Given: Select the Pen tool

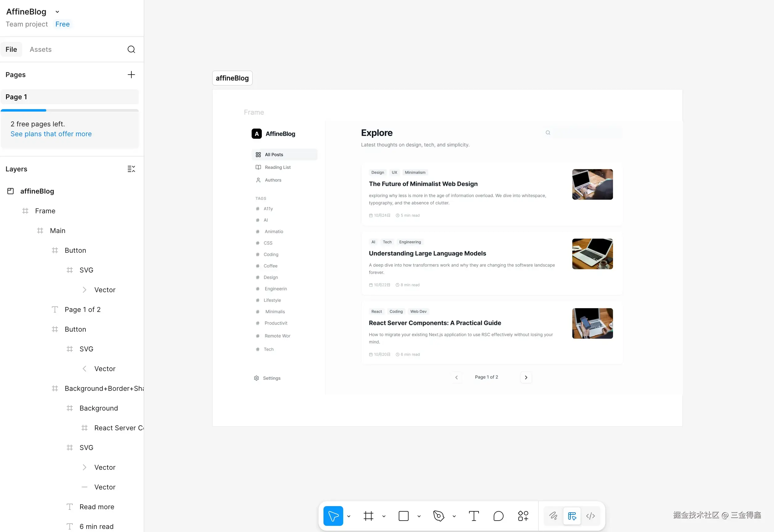Looking at the screenshot, I should coord(438,516).
